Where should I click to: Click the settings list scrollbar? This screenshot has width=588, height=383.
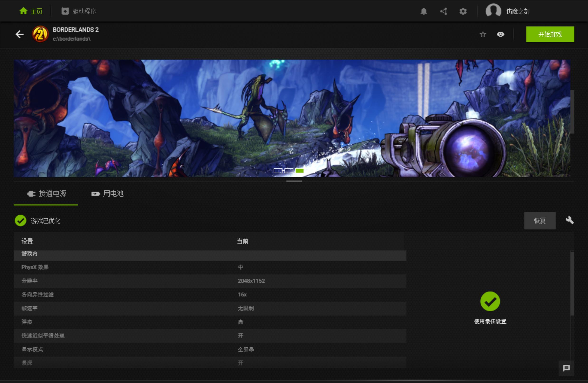pyautogui.click(x=572, y=284)
